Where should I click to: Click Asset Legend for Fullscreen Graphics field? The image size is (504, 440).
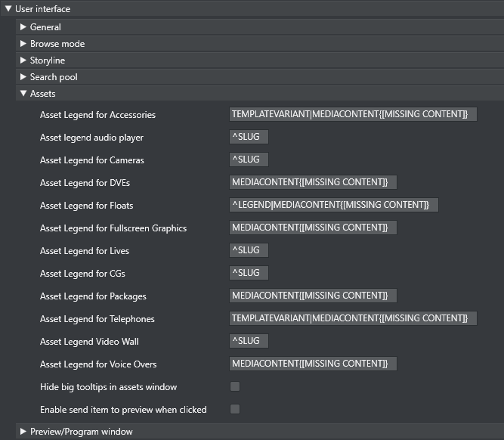313,228
